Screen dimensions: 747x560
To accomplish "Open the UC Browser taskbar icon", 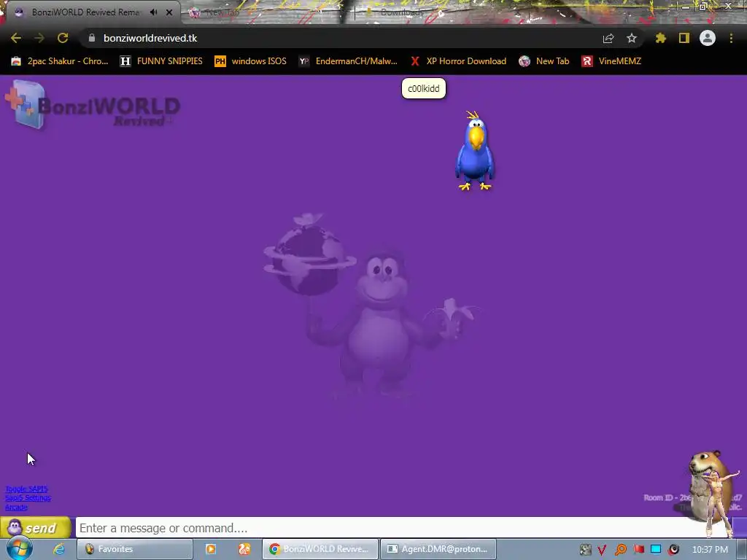I will [244, 549].
